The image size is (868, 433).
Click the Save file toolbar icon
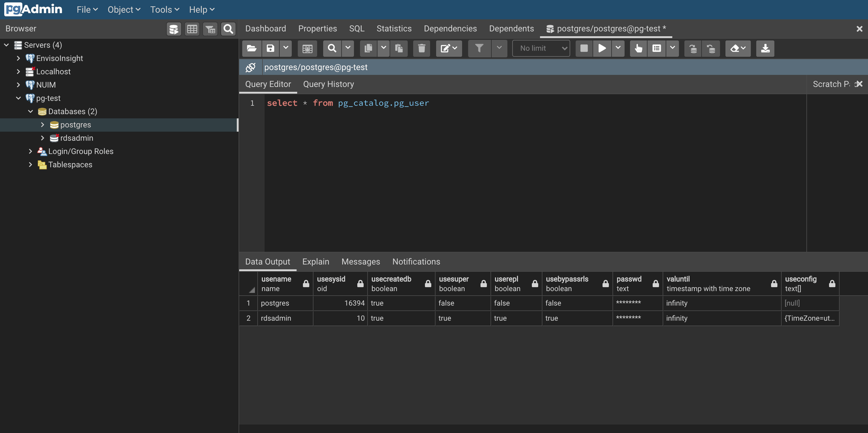click(270, 49)
